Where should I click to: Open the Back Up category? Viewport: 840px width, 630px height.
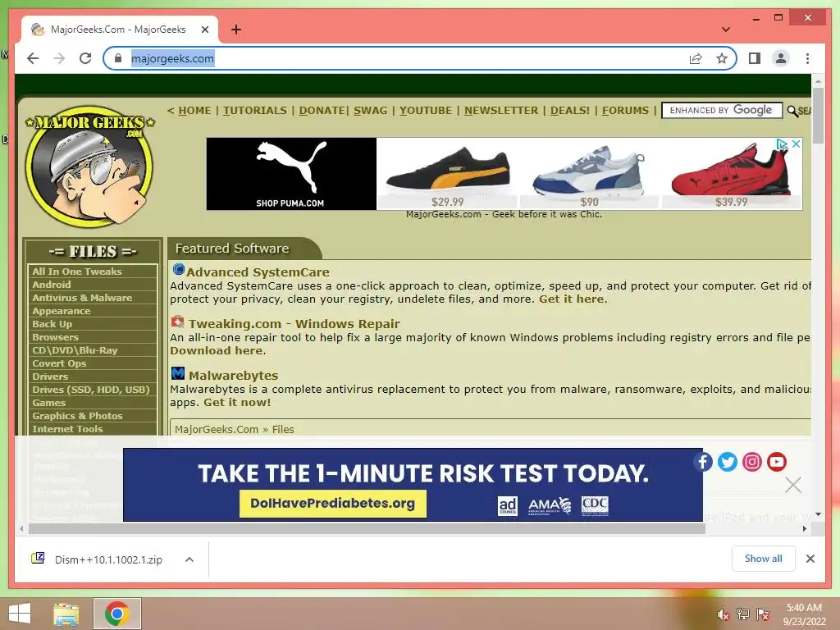pyautogui.click(x=52, y=324)
